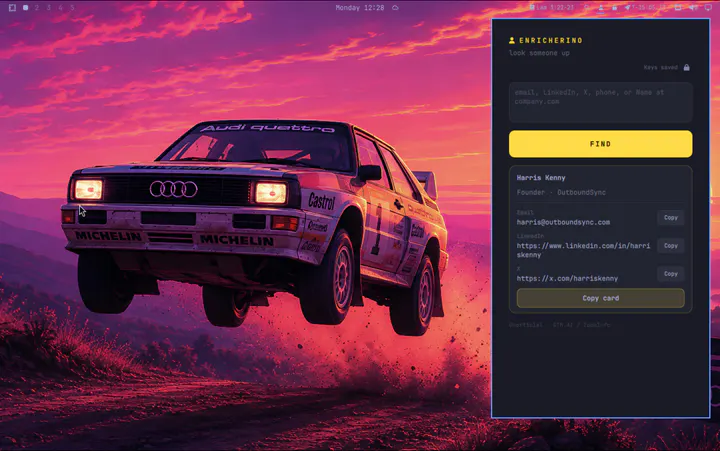Click the Founder · OutboundSync line
The height and width of the screenshot is (451, 720).
[x=561, y=192]
